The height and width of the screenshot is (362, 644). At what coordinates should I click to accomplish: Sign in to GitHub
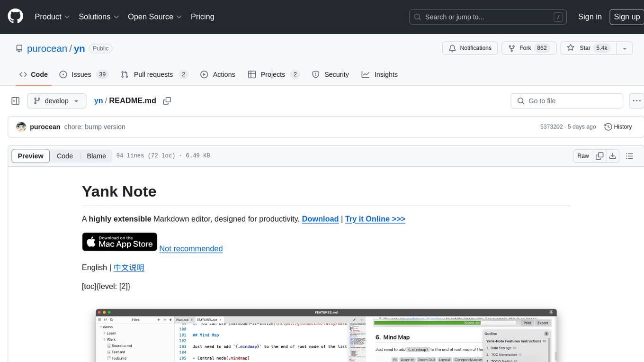pos(590,17)
